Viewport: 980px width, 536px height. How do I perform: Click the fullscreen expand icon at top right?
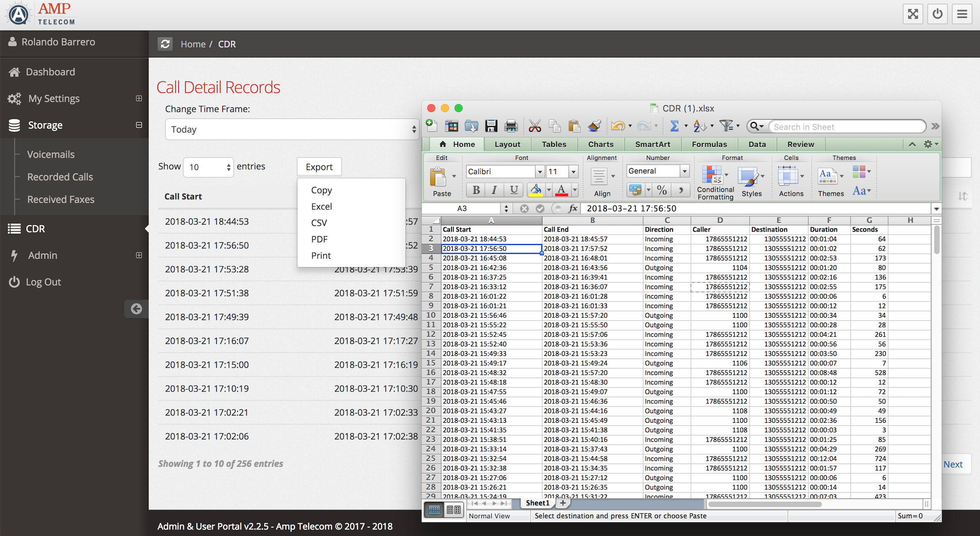tap(913, 14)
